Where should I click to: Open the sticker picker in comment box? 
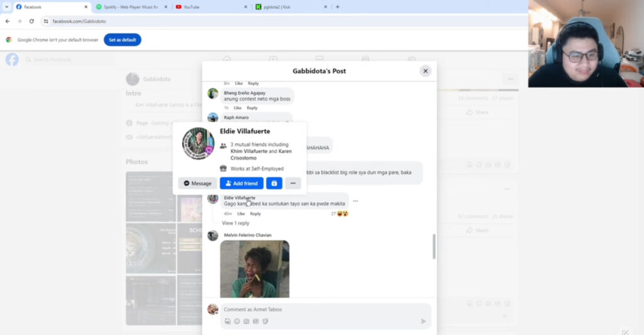click(265, 321)
